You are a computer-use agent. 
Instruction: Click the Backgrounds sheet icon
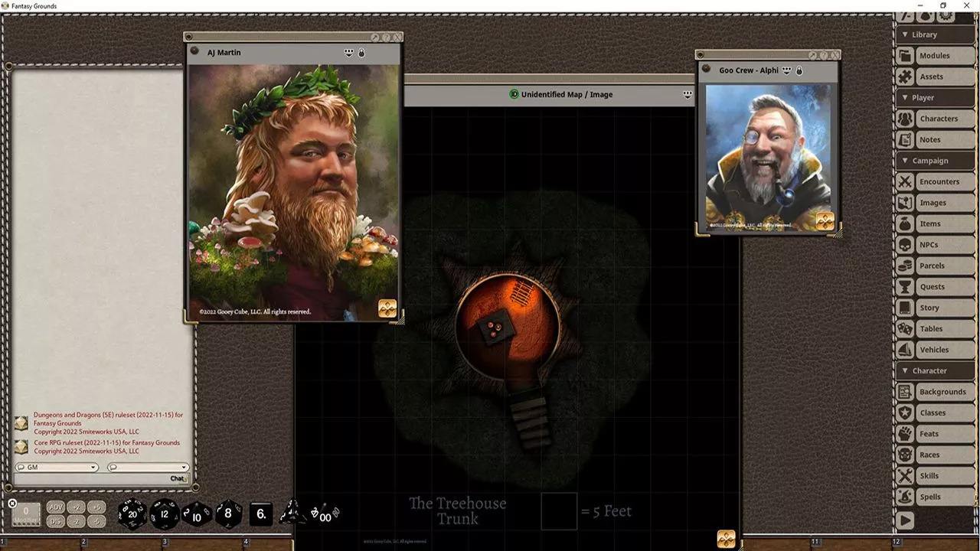point(905,392)
